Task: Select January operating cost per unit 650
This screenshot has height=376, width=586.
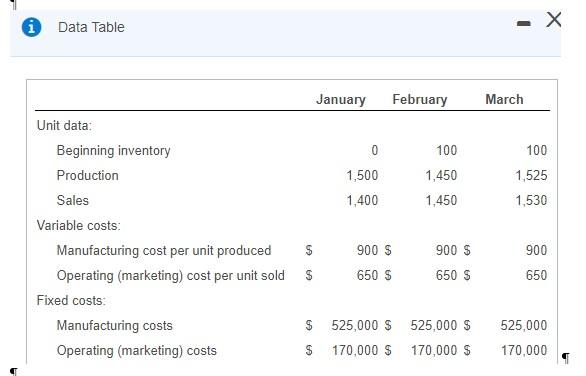Action: pos(367,275)
